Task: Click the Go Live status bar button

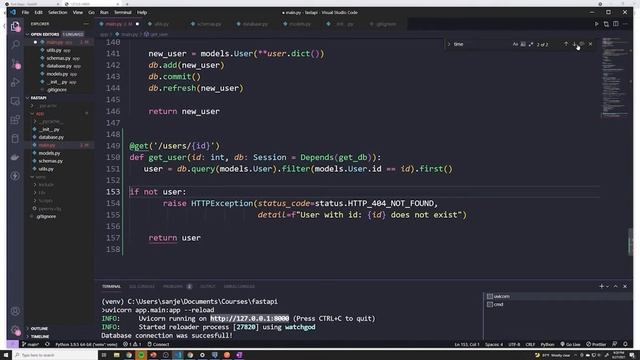Action: point(570,344)
